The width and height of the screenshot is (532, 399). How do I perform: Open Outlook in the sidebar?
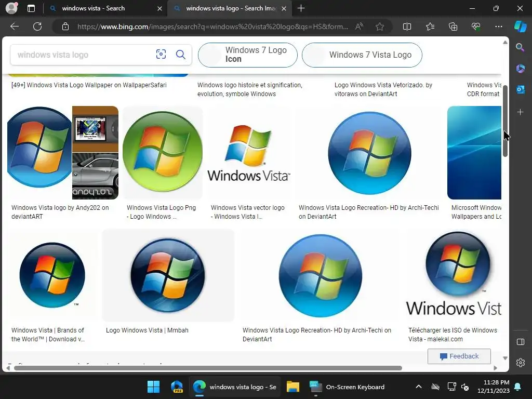click(520, 89)
